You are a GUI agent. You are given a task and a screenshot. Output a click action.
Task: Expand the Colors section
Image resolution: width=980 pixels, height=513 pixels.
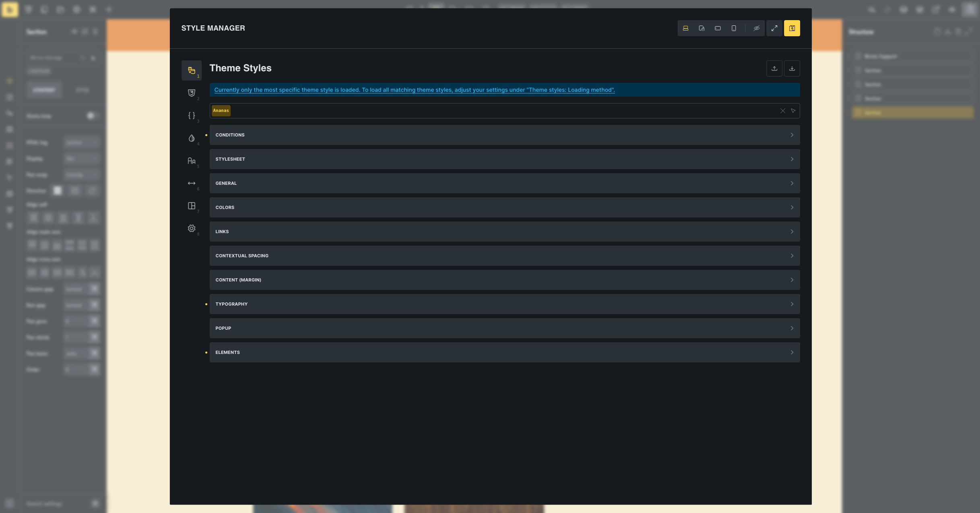[504, 207]
